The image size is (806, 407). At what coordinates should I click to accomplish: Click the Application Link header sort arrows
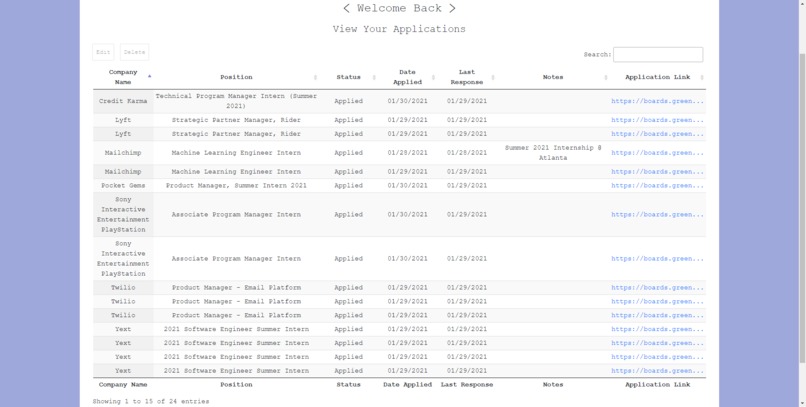point(702,77)
